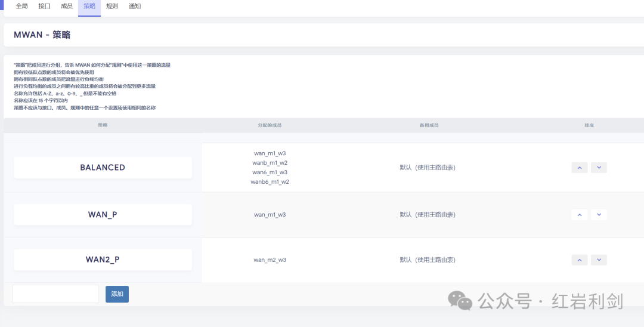The width and height of the screenshot is (644, 327).
Task: Click the 排序 column header
Action: pos(589,125)
